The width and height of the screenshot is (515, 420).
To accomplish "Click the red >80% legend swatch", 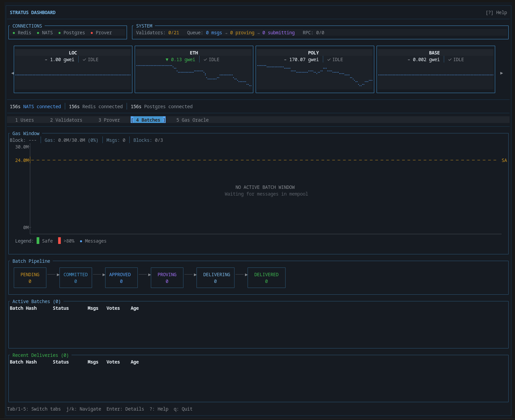I will [x=59, y=240].
